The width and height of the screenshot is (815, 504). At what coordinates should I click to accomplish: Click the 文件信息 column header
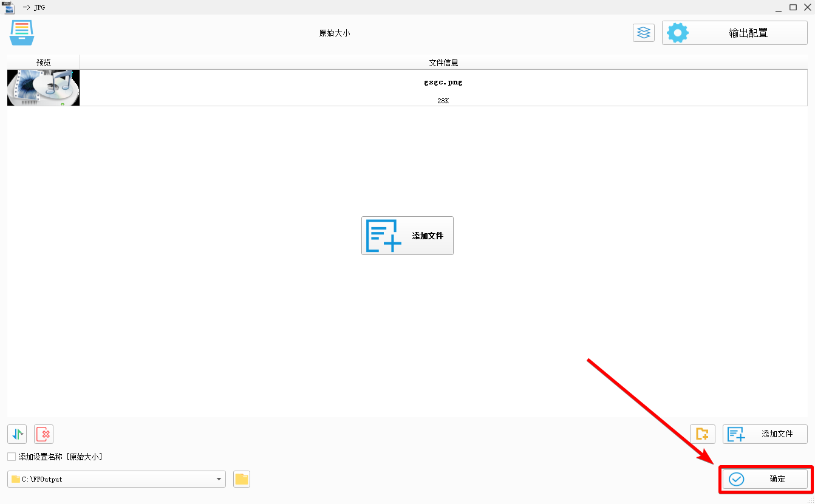pyautogui.click(x=443, y=63)
